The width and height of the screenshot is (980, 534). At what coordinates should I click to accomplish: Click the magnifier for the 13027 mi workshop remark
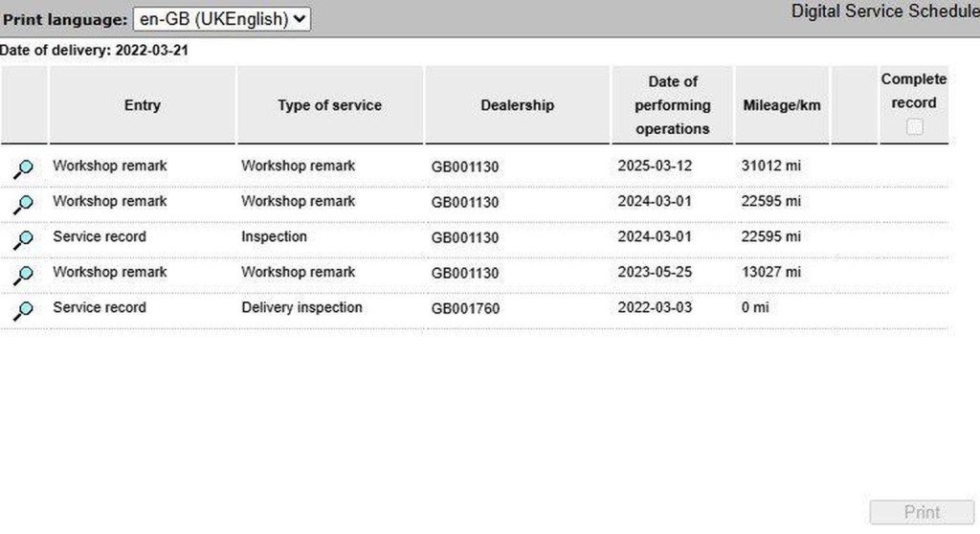coord(24,275)
